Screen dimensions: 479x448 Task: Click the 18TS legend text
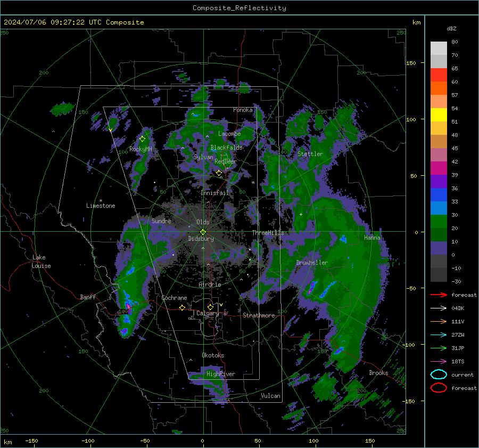point(458,362)
